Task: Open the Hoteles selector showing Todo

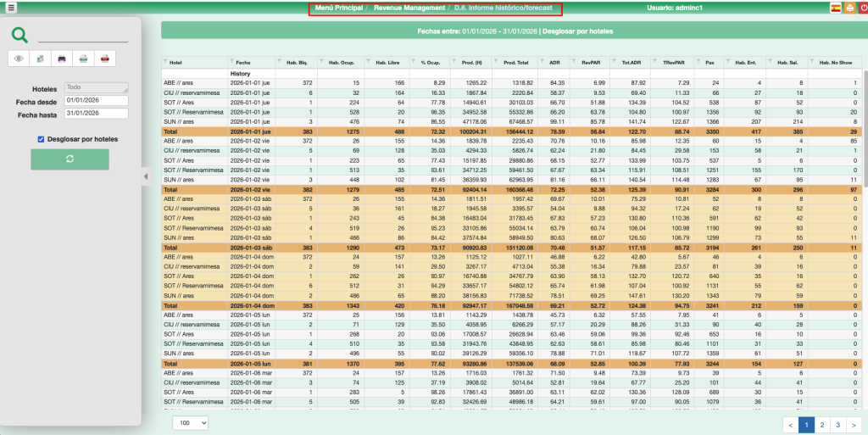Action: 96,87
